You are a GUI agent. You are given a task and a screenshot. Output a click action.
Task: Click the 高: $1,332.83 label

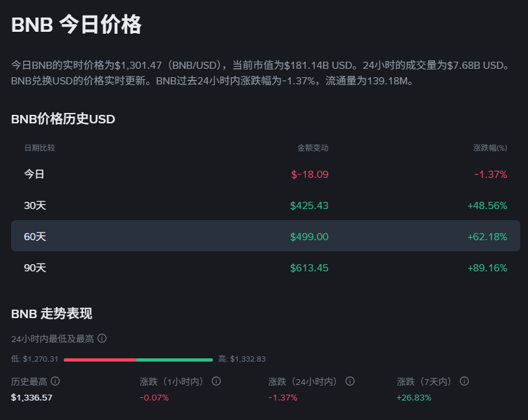pyautogui.click(x=242, y=359)
